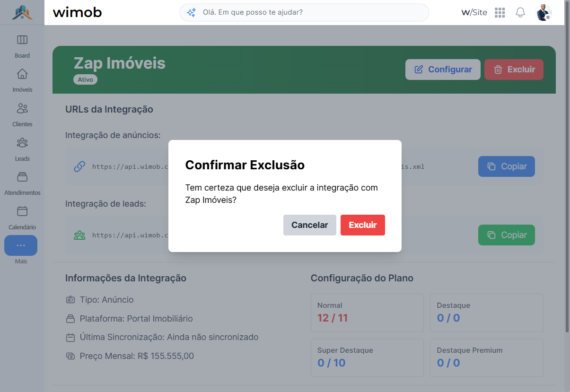570x392 pixels.
Task: Open the user profile avatar menu
Action: coord(544,13)
